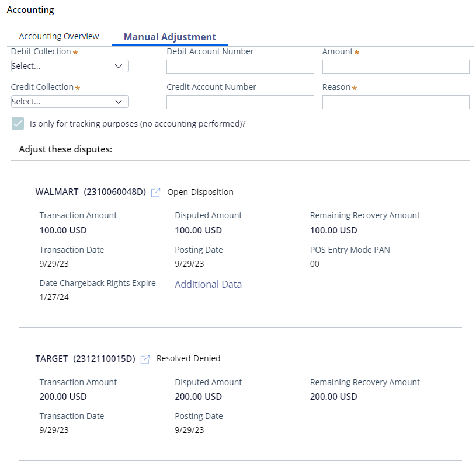Click TARGET Remaining Recovery Amount 200.00 USD
Image resolution: width=476 pixels, height=468 pixels.
click(333, 397)
